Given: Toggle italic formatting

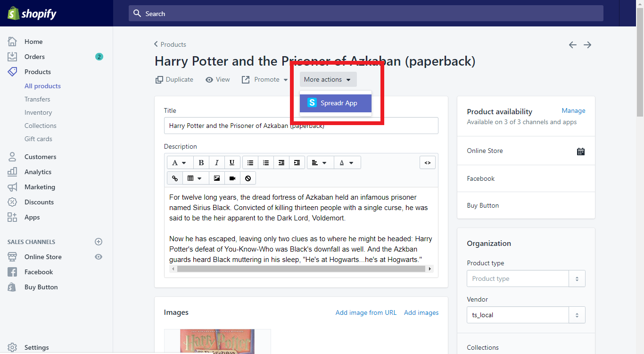Looking at the screenshot, I should [216, 162].
